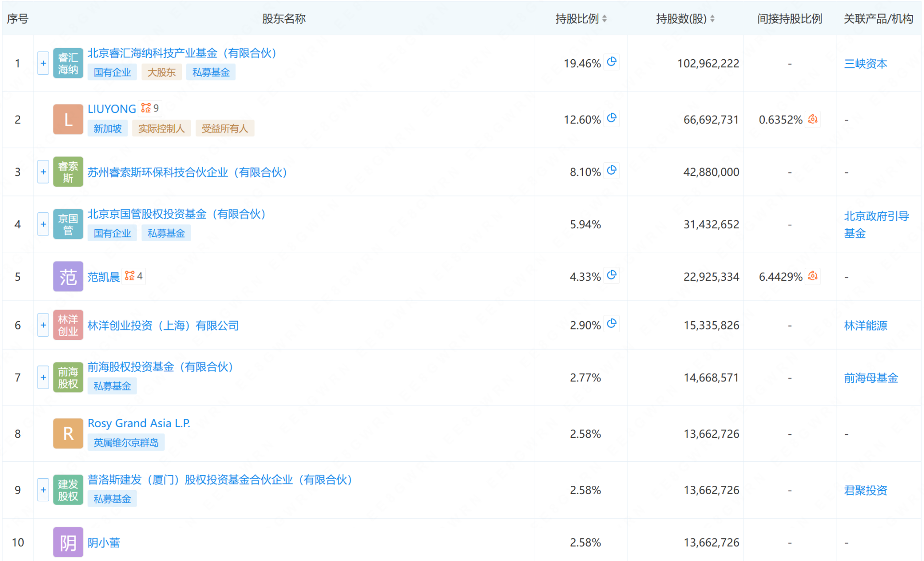
Task: Click 大股东 tag
Action: (x=161, y=72)
